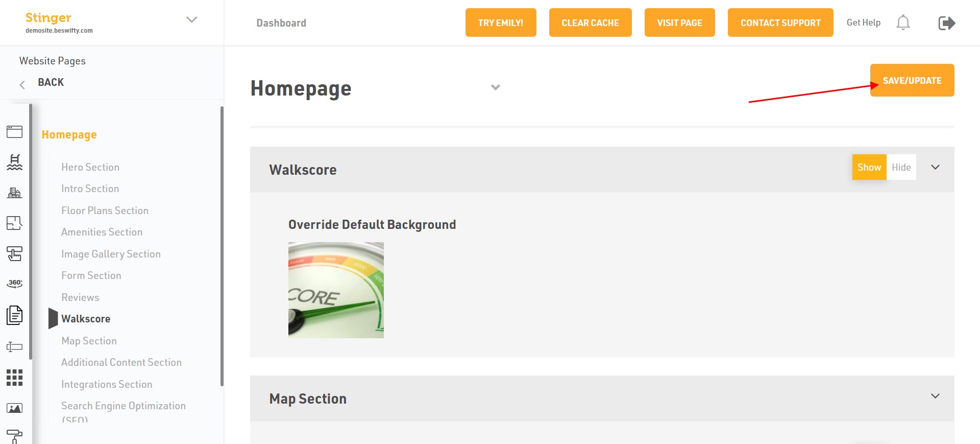Set Walkscore section to Hide
Screen dimensions: 980x444
pos(901,167)
